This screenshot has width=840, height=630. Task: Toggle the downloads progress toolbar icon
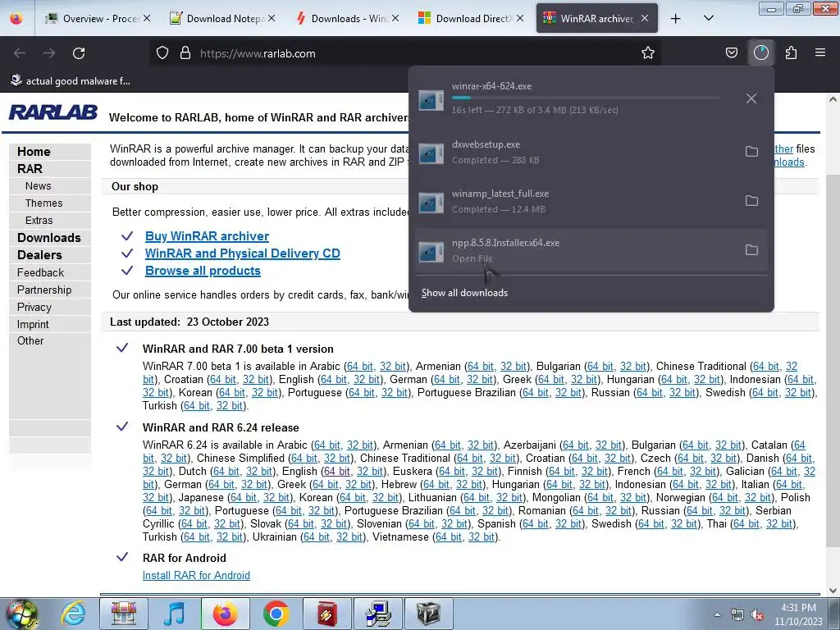tap(760, 52)
